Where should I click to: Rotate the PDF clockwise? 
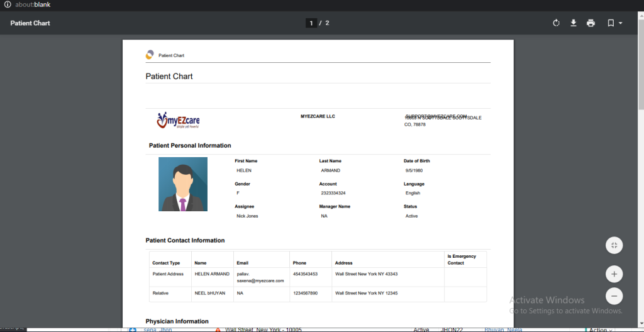coord(556,23)
